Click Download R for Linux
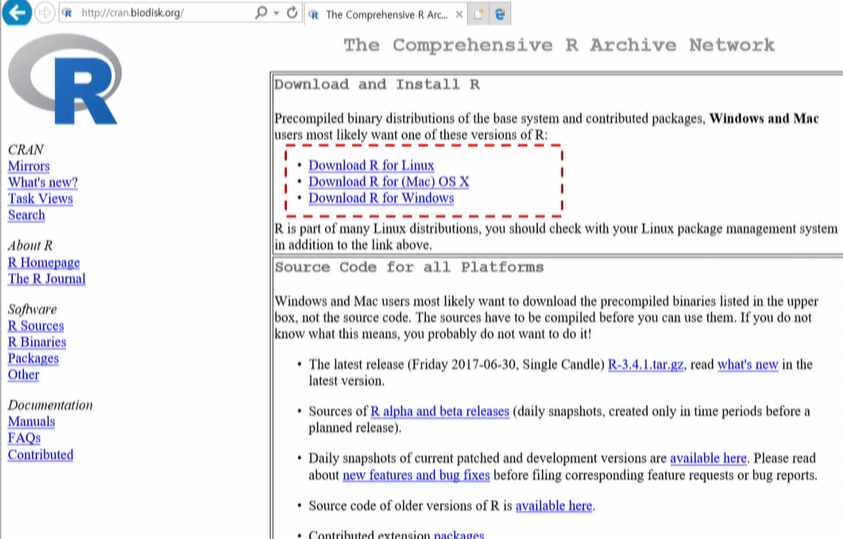Image resolution: width=843 pixels, height=539 pixels. point(371,166)
